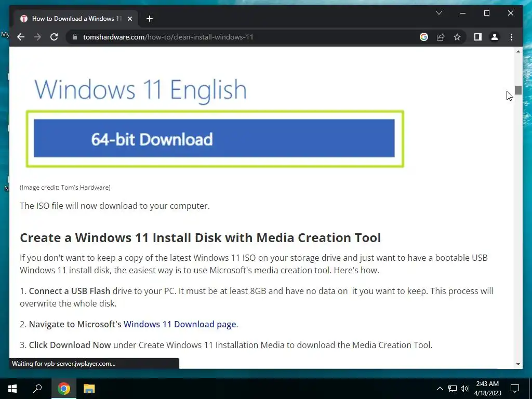Click the 'Create a Windows 11 Install Disk' heading
The width and height of the screenshot is (532, 399).
200,237
